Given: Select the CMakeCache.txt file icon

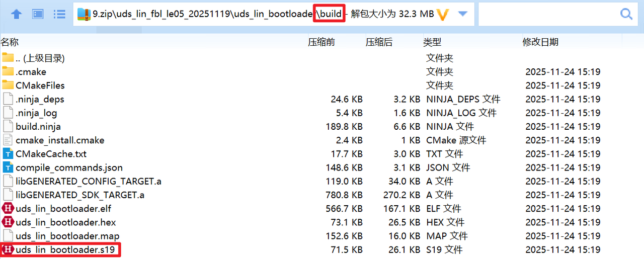Looking at the screenshot, I should coord(8,154).
